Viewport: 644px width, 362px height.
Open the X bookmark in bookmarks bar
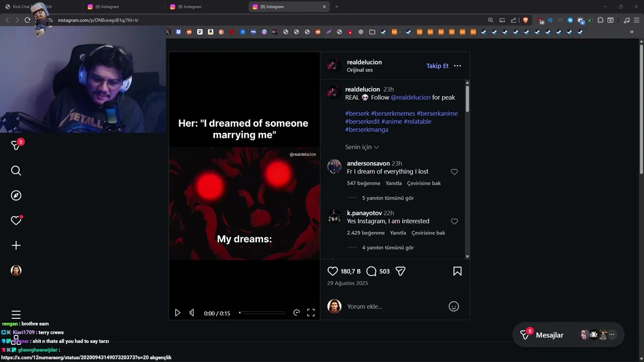pyautogui.click(x=168, y=32)
